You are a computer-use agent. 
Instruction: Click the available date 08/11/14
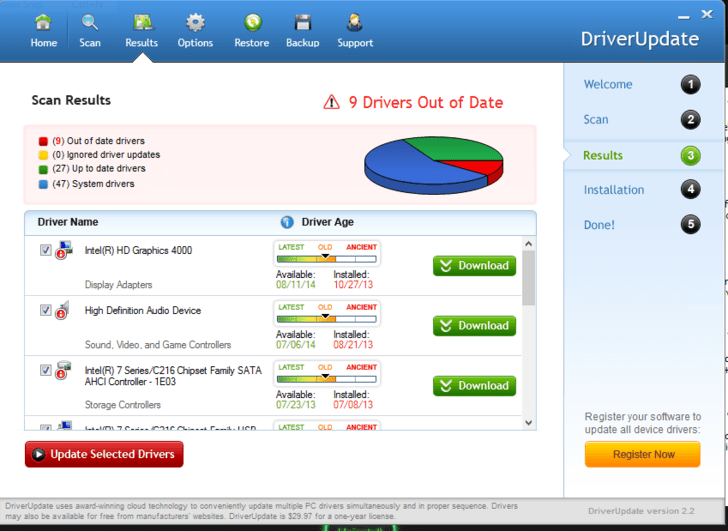(295, 285)
